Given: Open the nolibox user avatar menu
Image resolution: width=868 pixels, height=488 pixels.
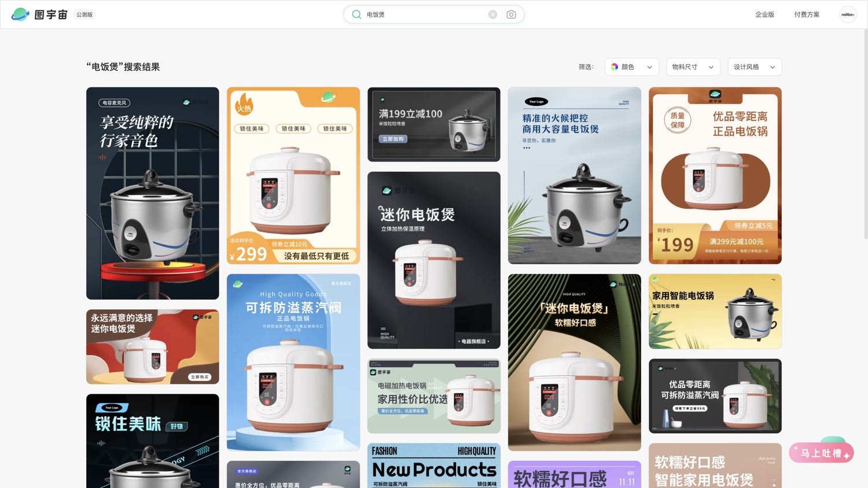Looking at the screenshot, I should coord(848,14).
